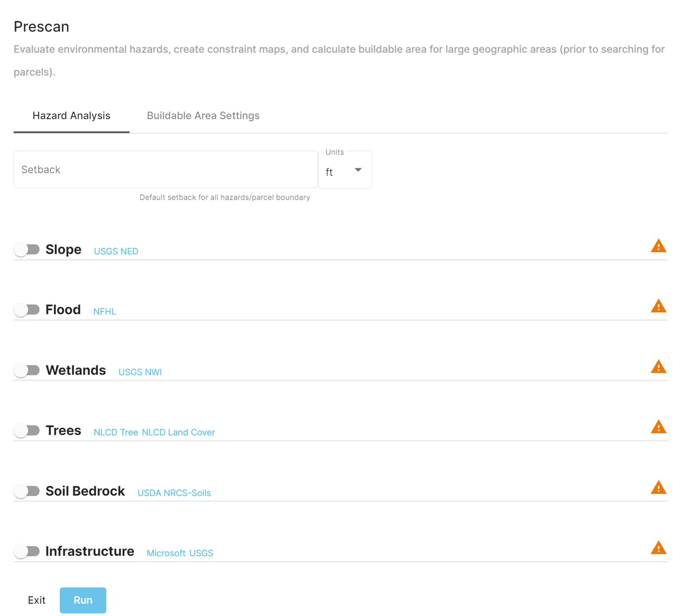Enable the Slope hazard analysis
Screen dimensions: 680x616
27,249
